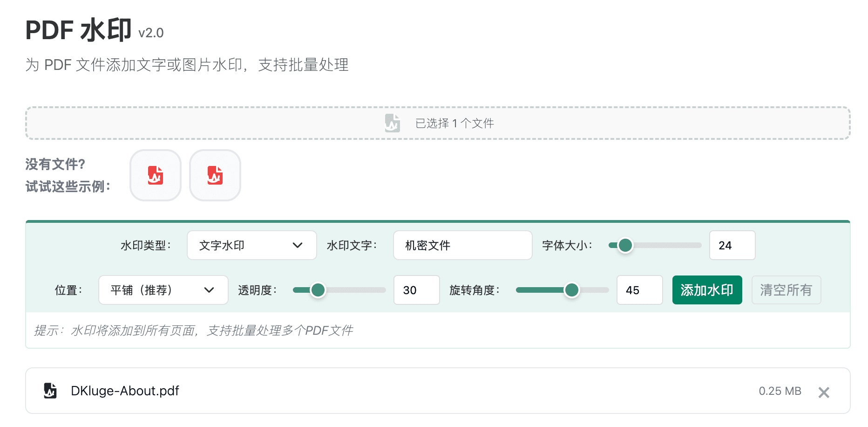Click the 平铺（推荐）dropdown chevron arrow
This screenshot has width=868, height=427.
[209, 290]
